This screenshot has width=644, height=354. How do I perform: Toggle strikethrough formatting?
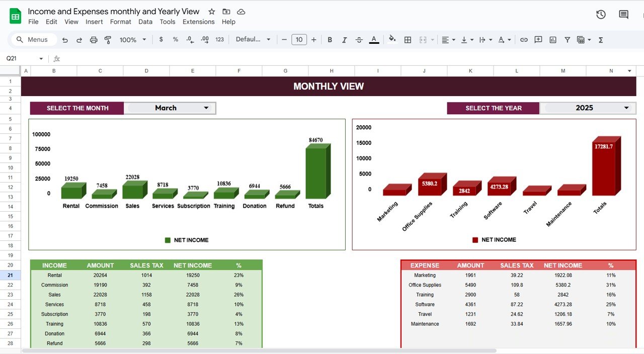359,40
